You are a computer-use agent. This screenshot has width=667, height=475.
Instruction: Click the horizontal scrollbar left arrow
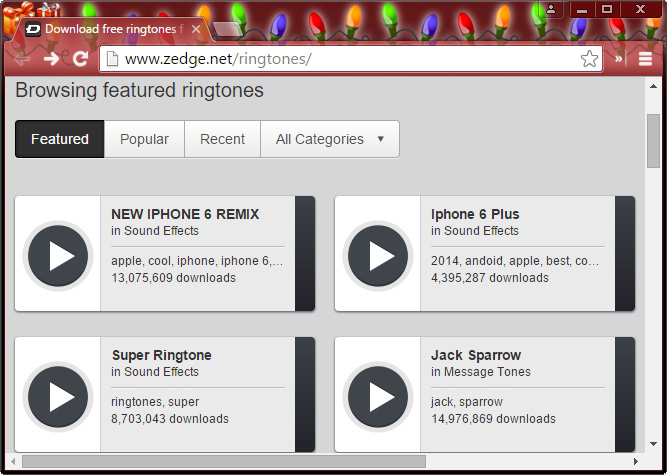(13, 461)
